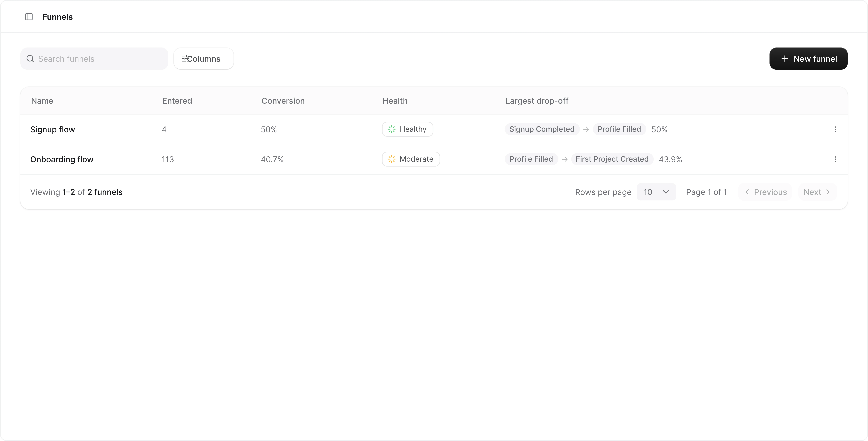Click the Moderate badge
This screenshot has width=868, height=441.
tap(411, 159)
